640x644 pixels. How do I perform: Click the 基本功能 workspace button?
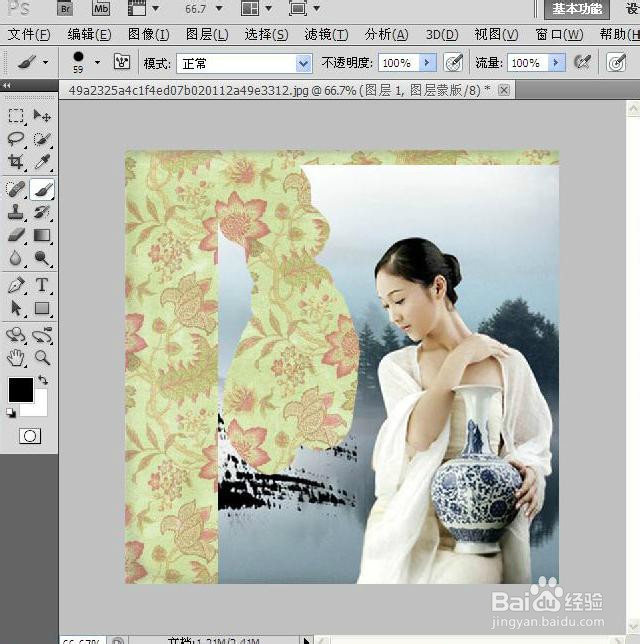click(x=577, y=9)
